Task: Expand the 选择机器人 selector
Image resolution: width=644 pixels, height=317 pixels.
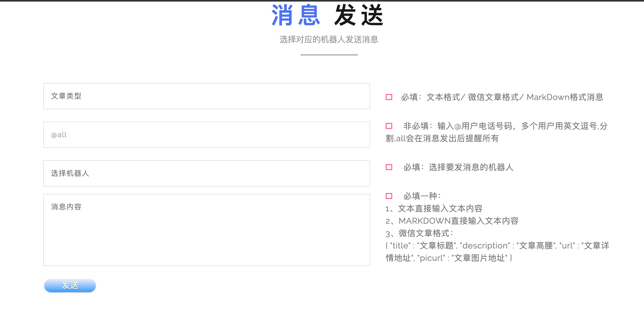Action: click(206, 173)
